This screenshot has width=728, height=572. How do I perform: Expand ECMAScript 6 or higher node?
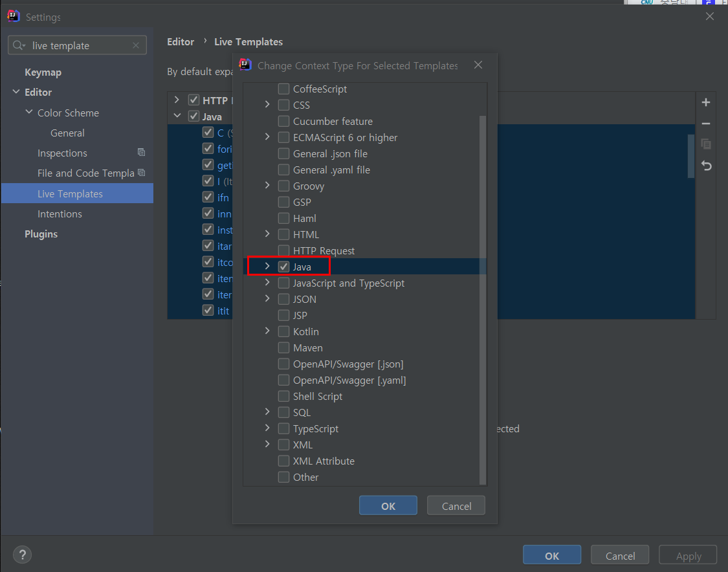click(267, 137)
